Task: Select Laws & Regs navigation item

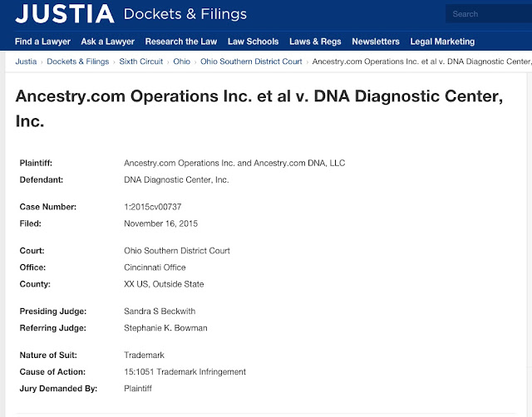Action: 315,42
